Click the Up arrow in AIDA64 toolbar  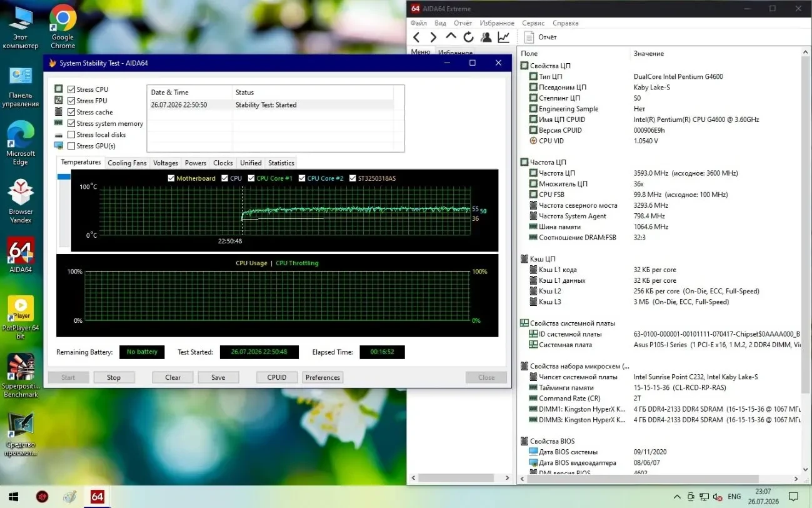[x=451, y=37]
